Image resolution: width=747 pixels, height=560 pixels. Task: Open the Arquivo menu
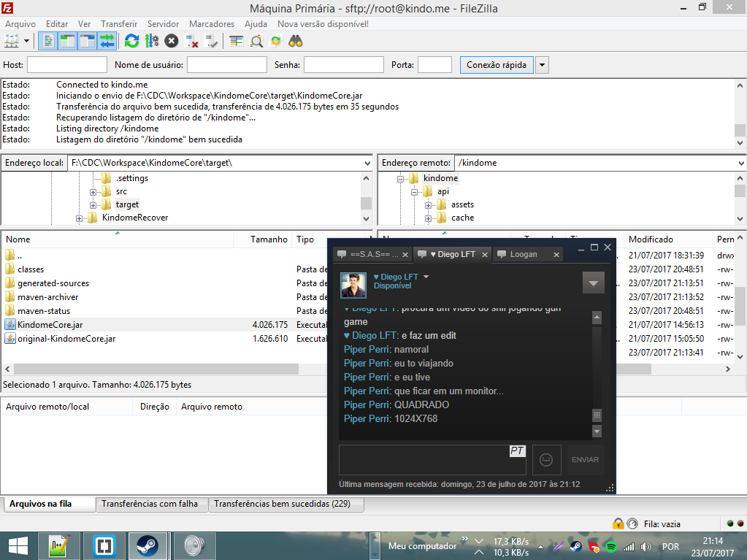pyautogui.click(x=20, y=24)
